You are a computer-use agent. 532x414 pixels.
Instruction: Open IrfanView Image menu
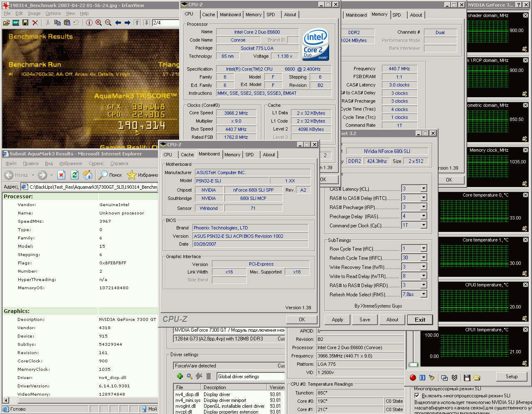click(x=34, y=14)
